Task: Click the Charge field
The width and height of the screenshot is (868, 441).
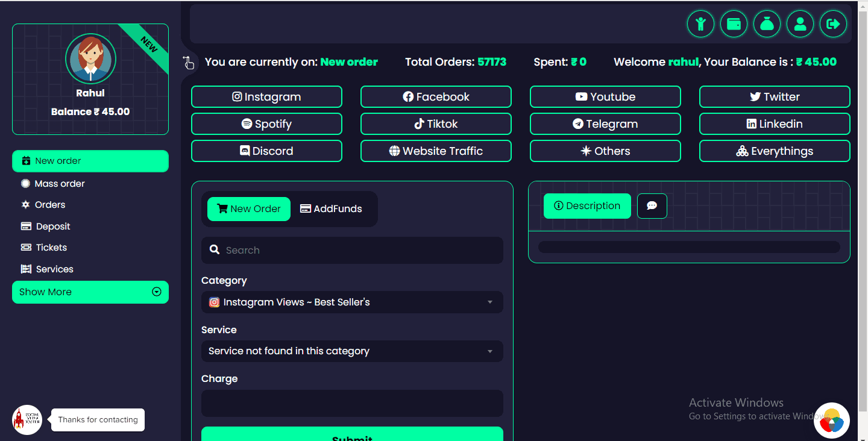Action: coord(352,403)
